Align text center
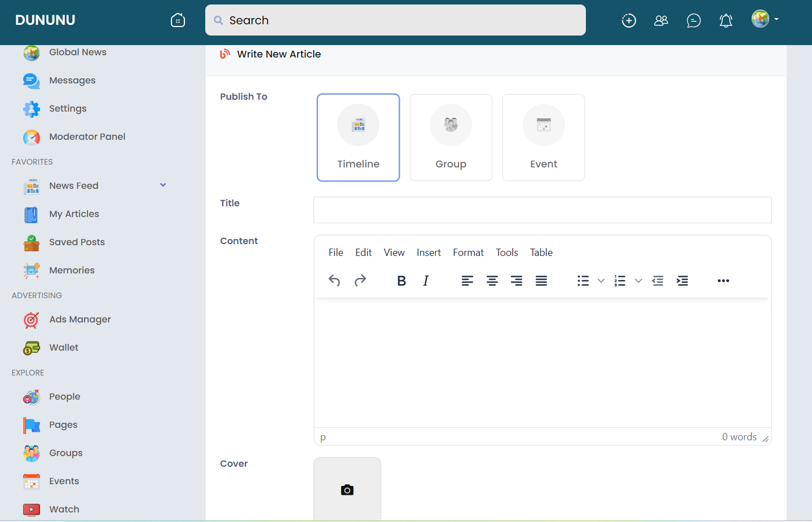The width and height of the screenshot is (812, 522). [492, 281]
